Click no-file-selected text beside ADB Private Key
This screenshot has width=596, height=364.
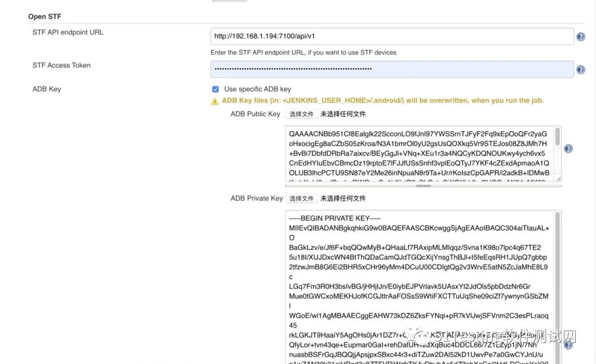coord(343,199)
